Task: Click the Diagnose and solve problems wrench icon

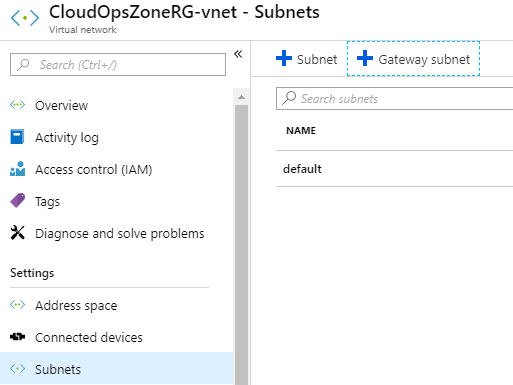Action: (17, 233)
